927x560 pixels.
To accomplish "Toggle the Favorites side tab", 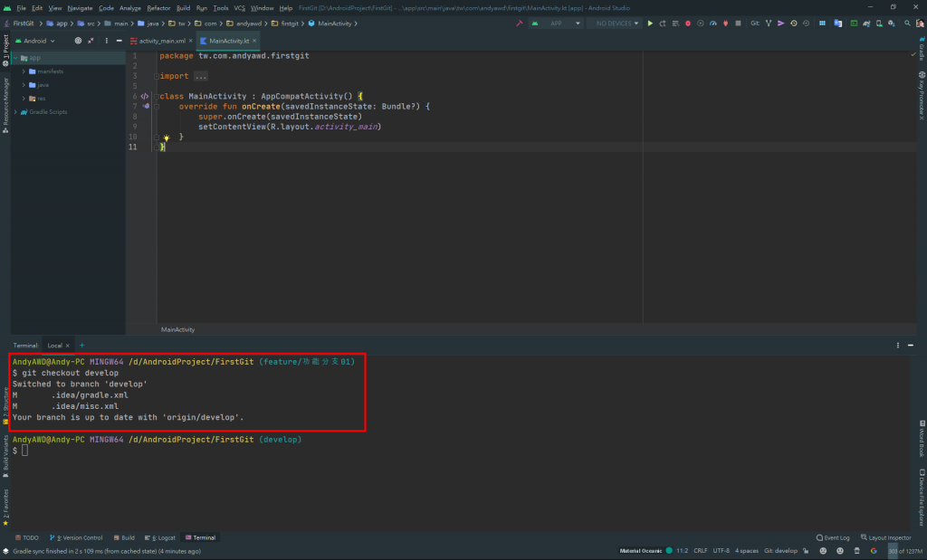I will (x=5, y=508).
